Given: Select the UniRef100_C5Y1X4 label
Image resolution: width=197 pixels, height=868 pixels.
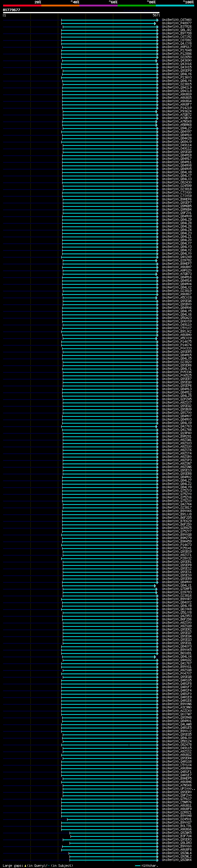Looking at the screenshot, I should [x=176, y=765].
